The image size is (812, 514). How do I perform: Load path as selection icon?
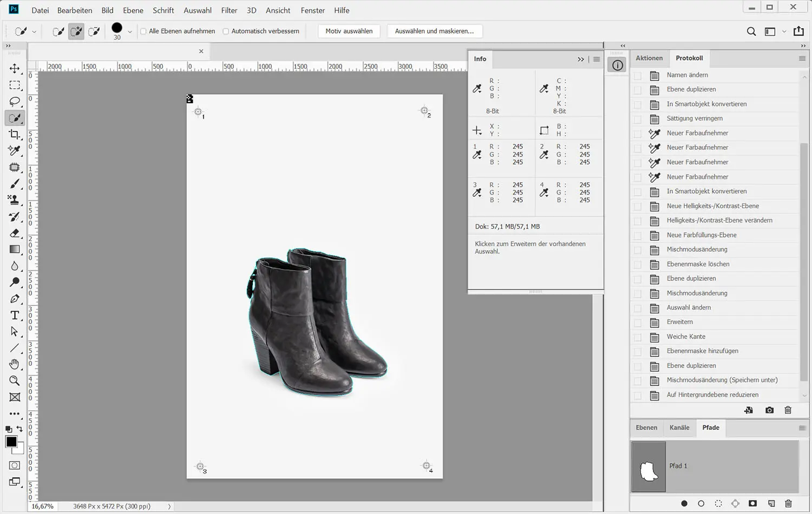coord(718,503)
